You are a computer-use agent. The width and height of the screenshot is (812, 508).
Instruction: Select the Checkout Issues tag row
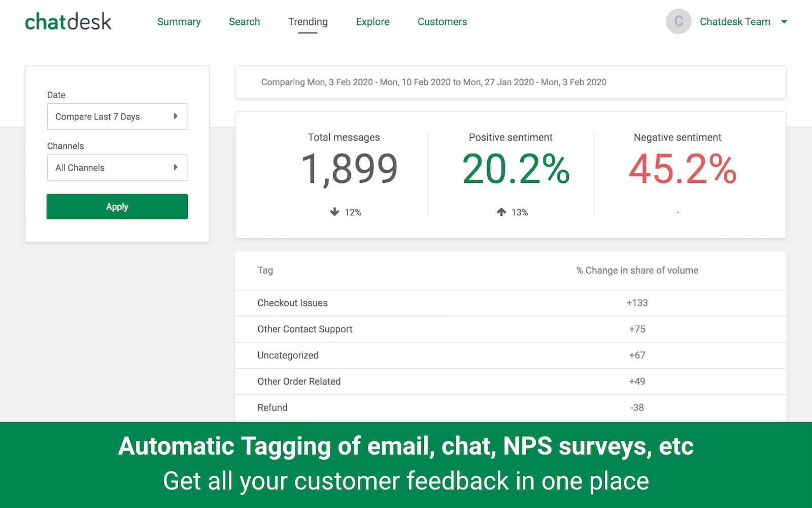(292, 303)
